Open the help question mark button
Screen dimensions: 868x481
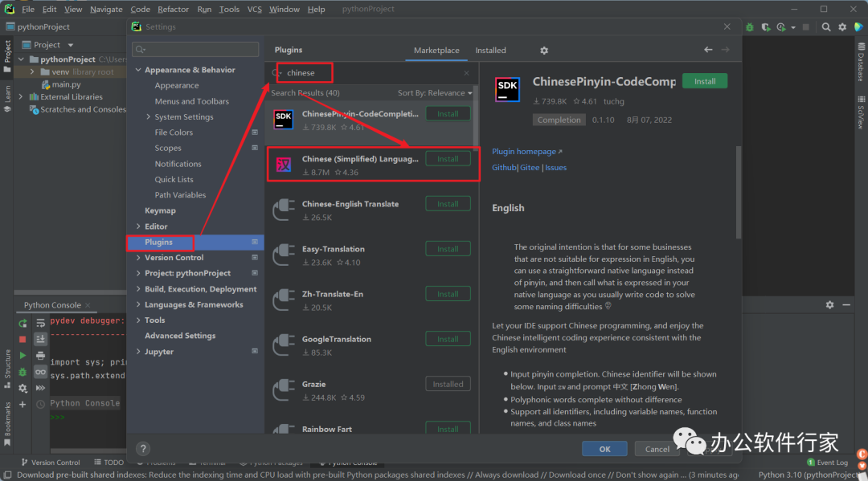click(143, 449)
